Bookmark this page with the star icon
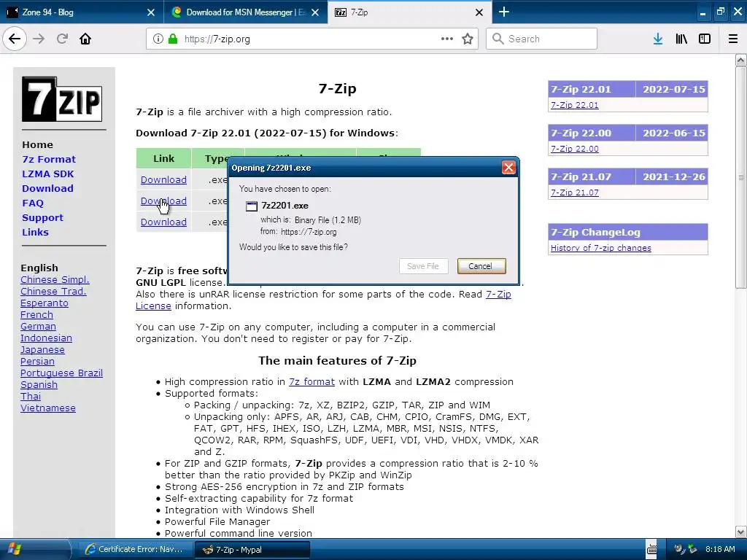747x560 pixels. tap(468, 39)
